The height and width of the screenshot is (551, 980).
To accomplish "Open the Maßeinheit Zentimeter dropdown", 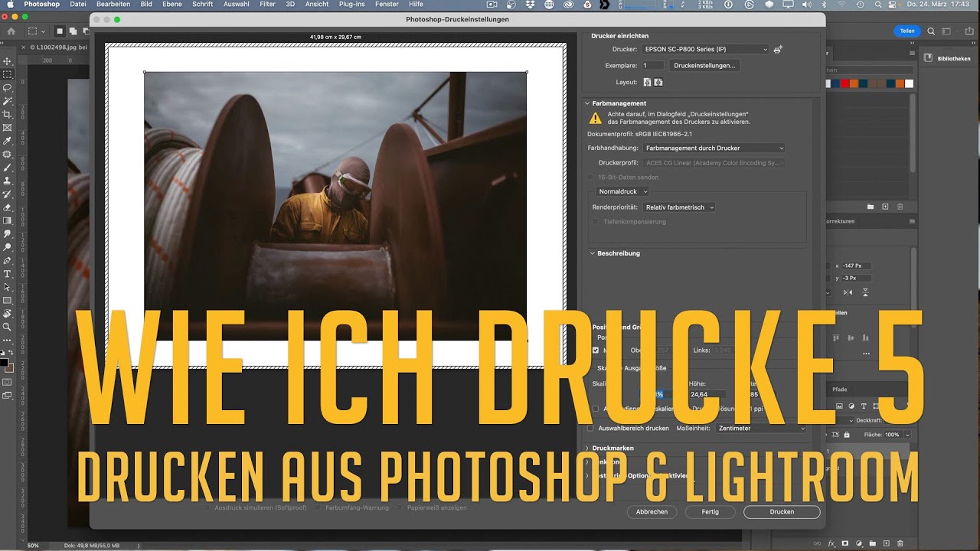I will point(761,429).
